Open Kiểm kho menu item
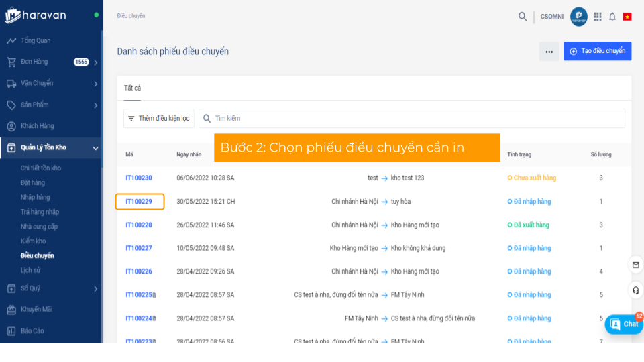The height and width of the screenshot is (362, 644). tap(33, 241)
